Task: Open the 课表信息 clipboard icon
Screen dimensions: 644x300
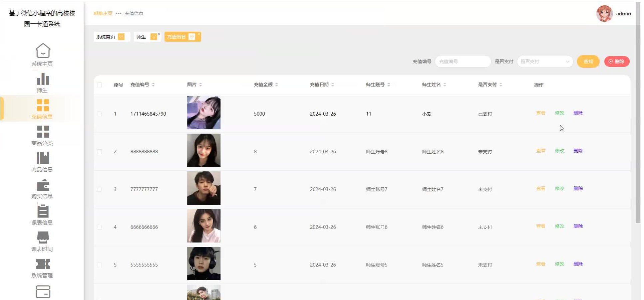Action: (43, 211)
